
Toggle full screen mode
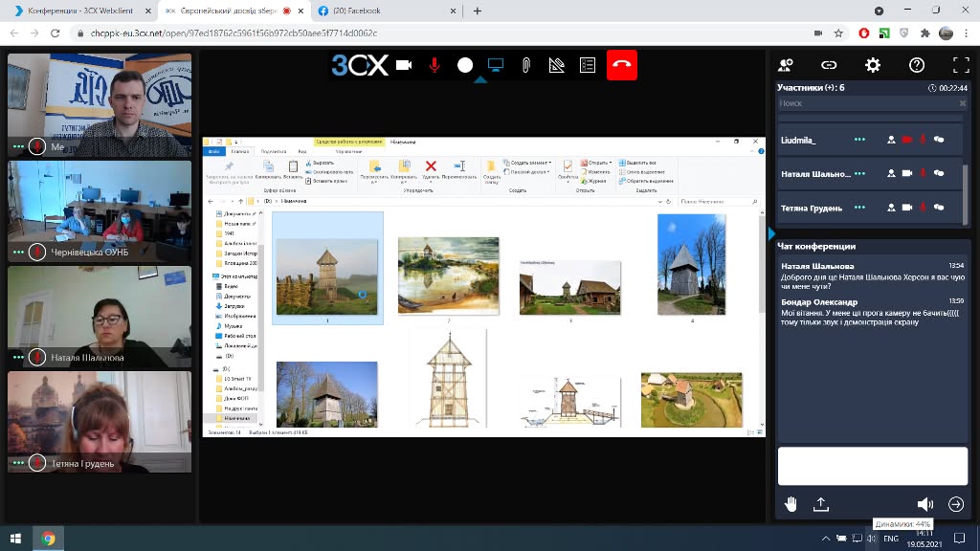tap(961, 65)
